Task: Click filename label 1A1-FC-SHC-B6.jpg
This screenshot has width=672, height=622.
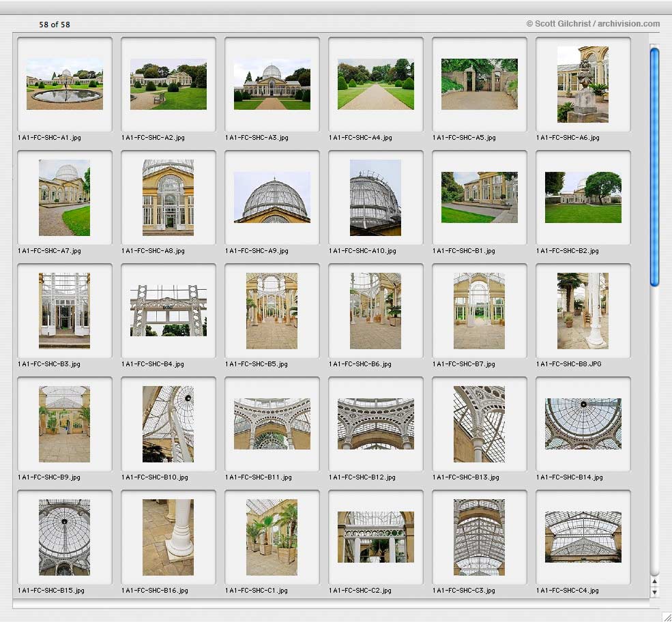Action: click(360, 364)
